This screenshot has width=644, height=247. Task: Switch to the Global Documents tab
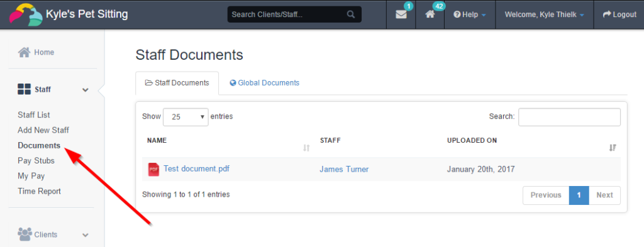[x=265, y=83]
